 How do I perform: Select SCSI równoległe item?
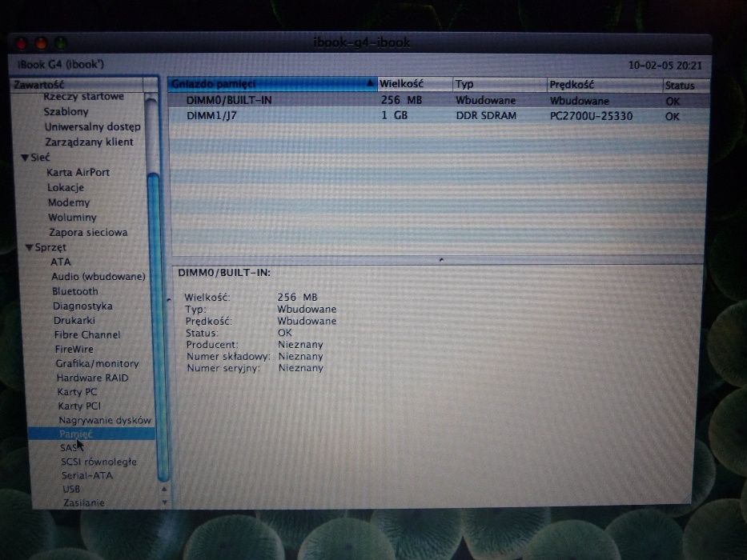coord(99,462)
